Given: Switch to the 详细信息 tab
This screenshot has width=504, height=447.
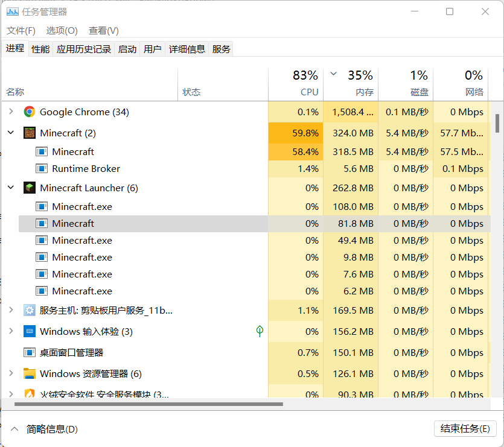Looking at the screenshot, I should pyautogui.click(x=187, y=49).
